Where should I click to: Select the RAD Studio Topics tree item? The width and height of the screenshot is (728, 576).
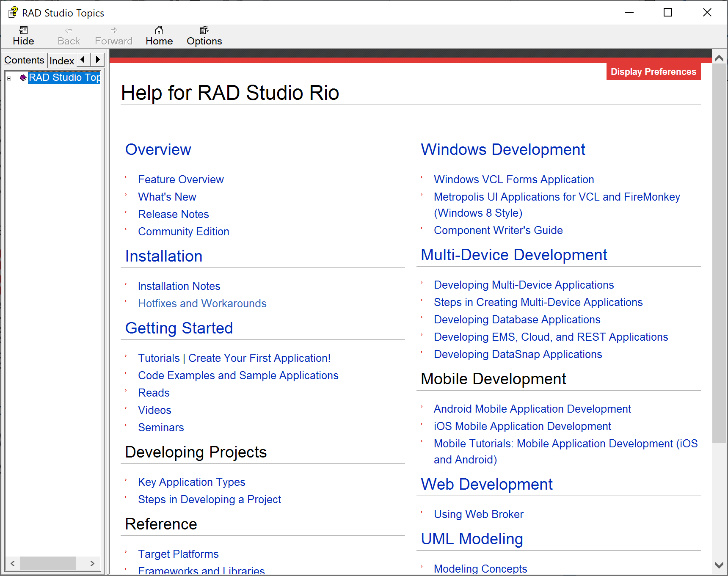pos(64,78)
